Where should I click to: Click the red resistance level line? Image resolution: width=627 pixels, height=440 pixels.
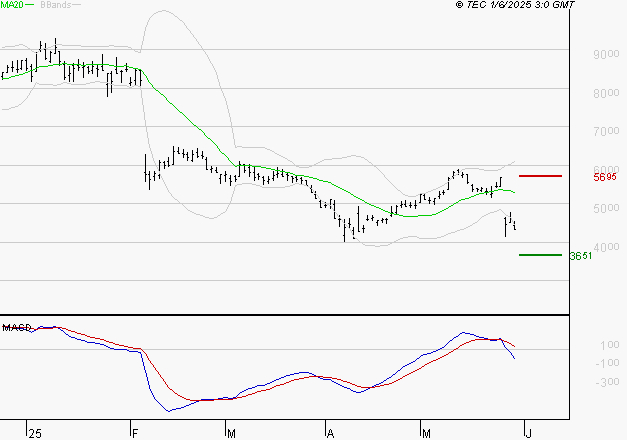[540, 176]
